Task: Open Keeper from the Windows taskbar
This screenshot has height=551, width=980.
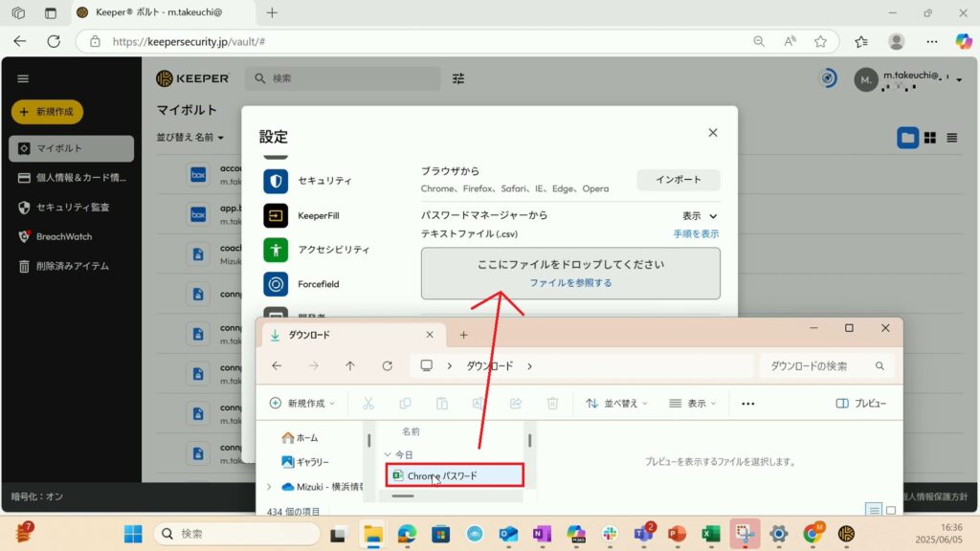Action: pos(846,534)
